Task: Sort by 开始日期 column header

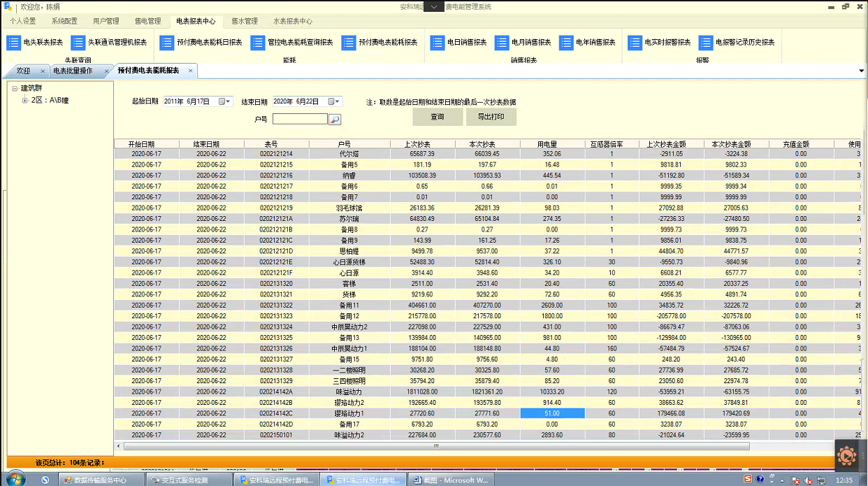Action: (147, 144)
